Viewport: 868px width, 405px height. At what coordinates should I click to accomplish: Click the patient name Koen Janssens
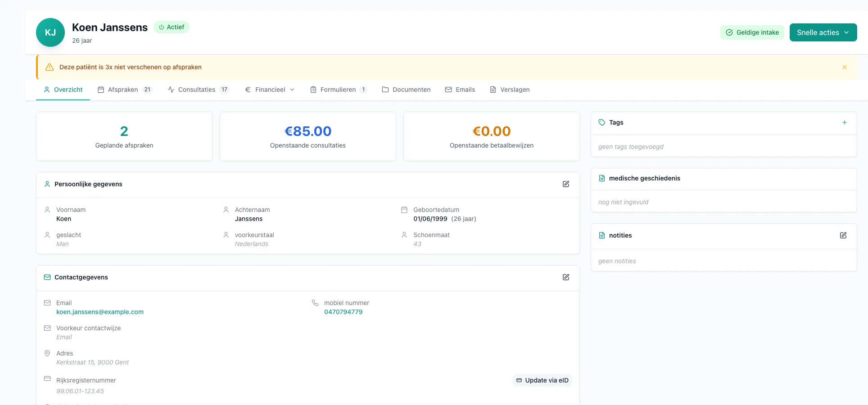click(110, 27)
